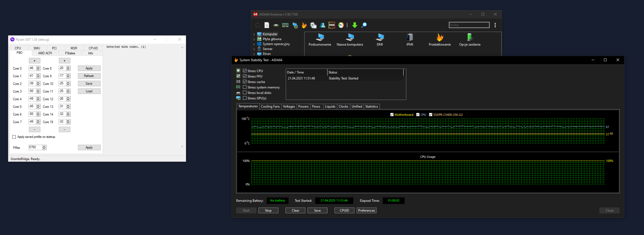The height and width of the screenshot is (235, 644).
Task: Open the IPMI server icon
Action: point(410,37)
